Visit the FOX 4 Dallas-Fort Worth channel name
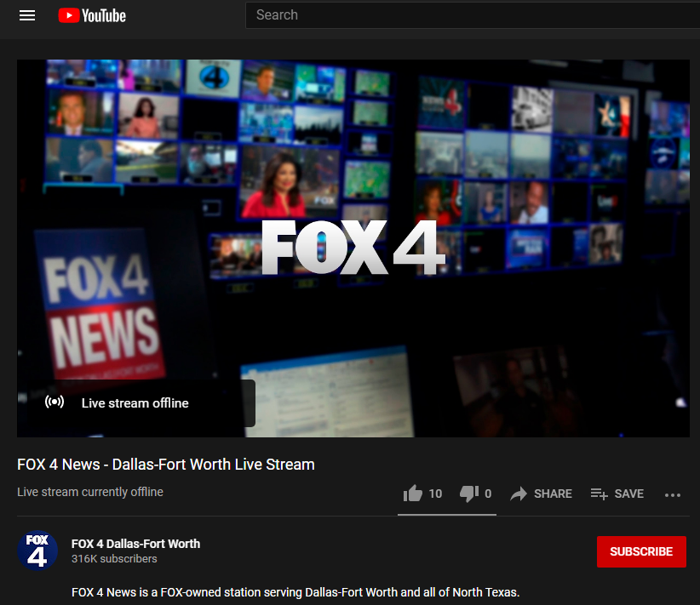The width and height of the screenshot is (700, 605). point(135,544)
